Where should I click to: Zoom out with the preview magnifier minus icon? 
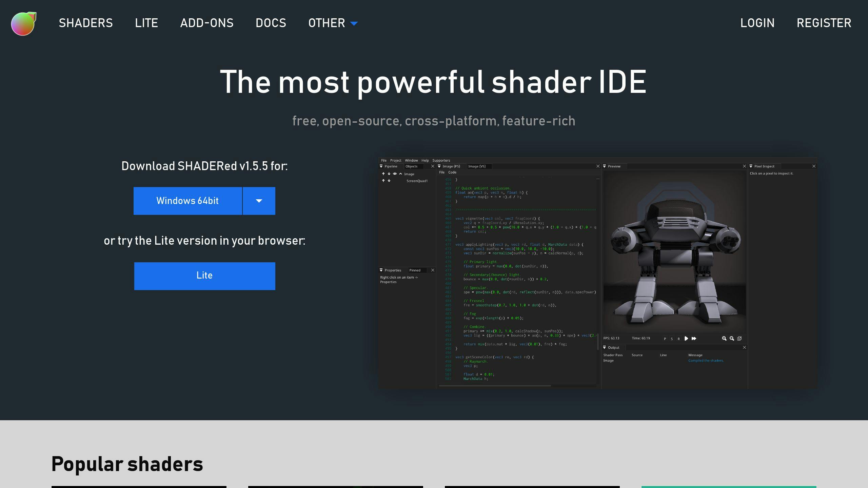[x=732, y=339]
